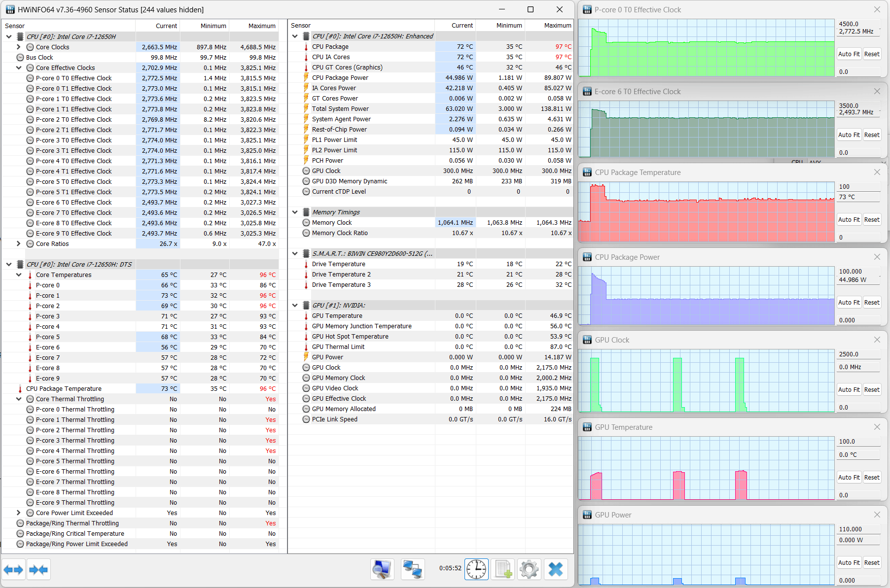Screen dimensions: 890x588
Task: Click the title icon of GPU Clock graph window
Action: [x=587, y=340]
